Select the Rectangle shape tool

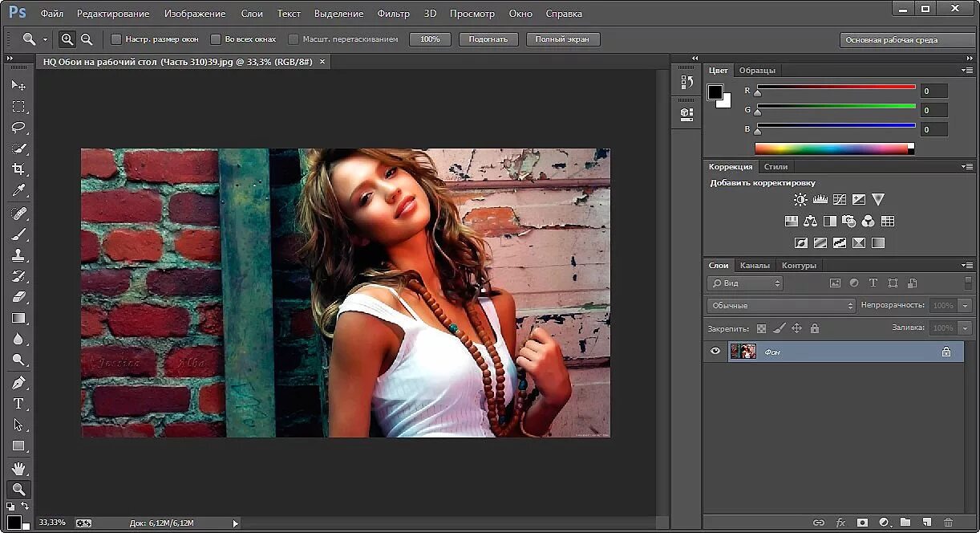coord(18,446)
